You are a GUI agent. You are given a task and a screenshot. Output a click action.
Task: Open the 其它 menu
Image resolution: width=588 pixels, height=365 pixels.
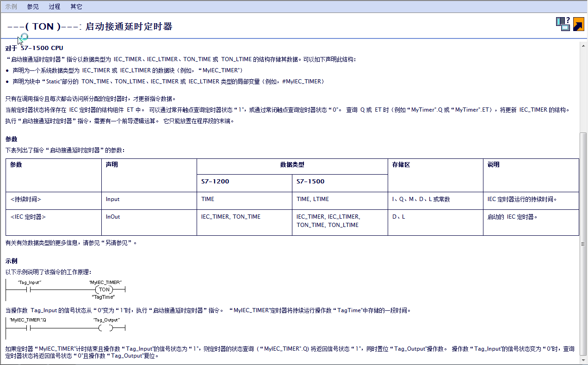[76, 6]
